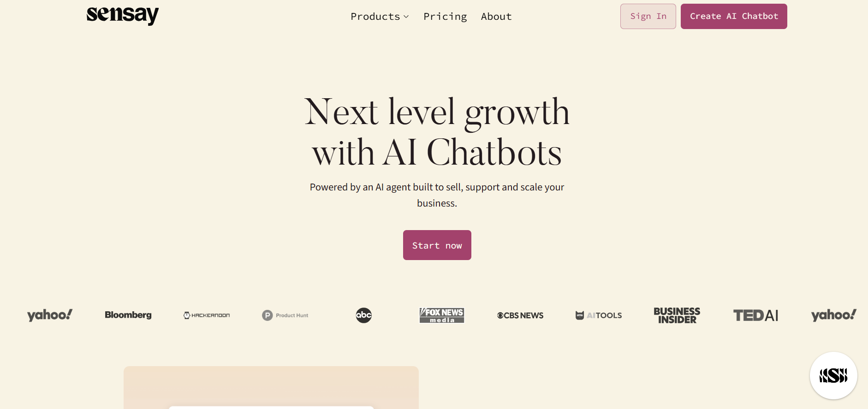Click the leftmost Yahoo logo
This screenshot has width=868, height=409.
click(50, 315)
